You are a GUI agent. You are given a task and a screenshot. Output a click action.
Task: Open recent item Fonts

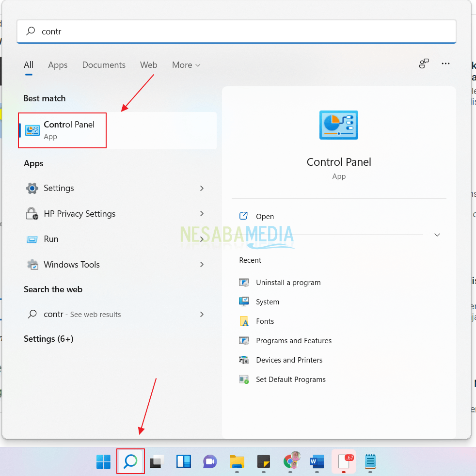(x=265, y=321)
